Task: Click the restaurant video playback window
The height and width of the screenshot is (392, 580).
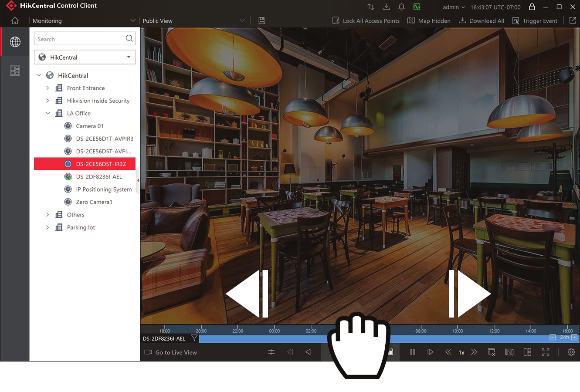Action: (x=360, y=176)
